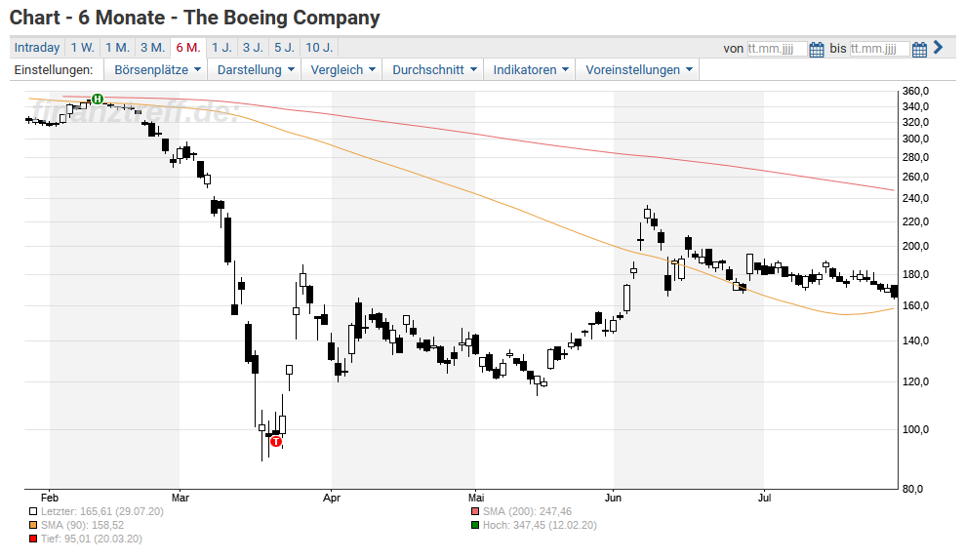Image resolution: width=964 pixels, height=560 pixels.
Task: Click the 'Apr' x-axis label
Action: pyautogui.click(x=332, y=498)
